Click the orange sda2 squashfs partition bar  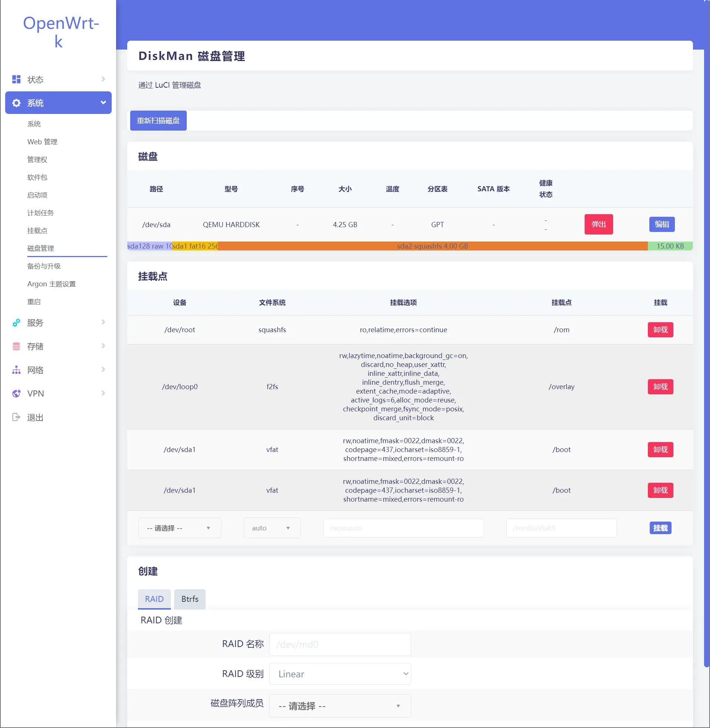[432, 246]
